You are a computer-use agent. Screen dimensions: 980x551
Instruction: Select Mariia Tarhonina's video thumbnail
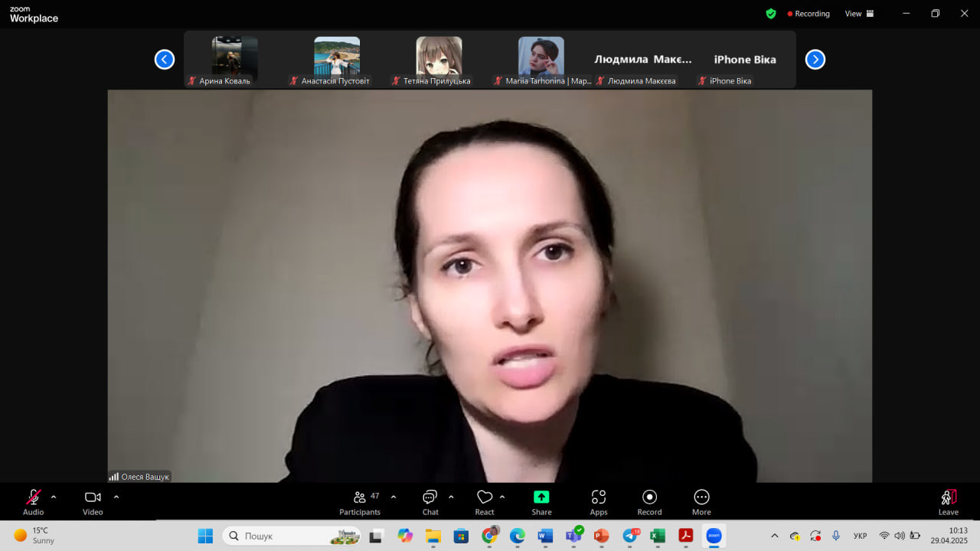541,60
